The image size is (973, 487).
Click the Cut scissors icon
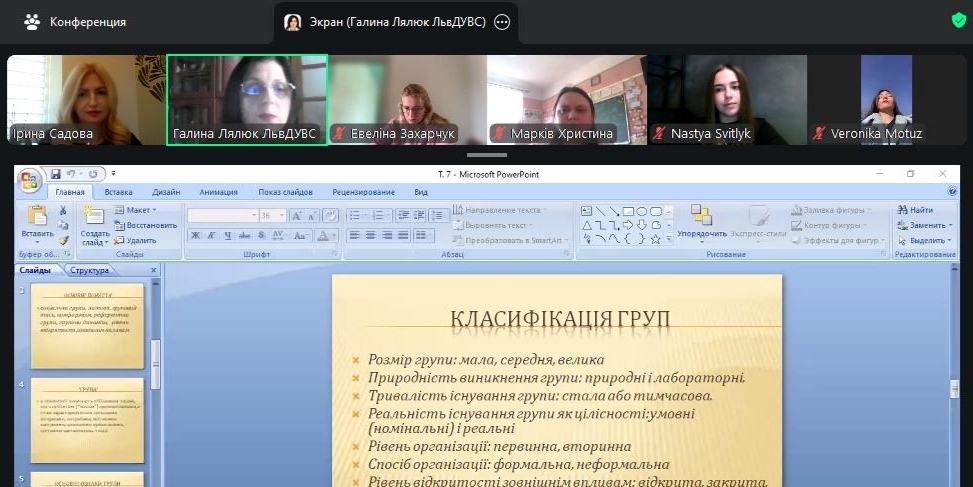click(x=63, y=210)
